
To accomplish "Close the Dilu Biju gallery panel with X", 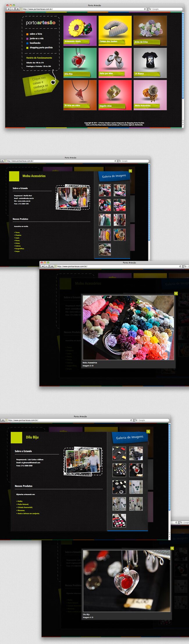I will click(148, 432).
